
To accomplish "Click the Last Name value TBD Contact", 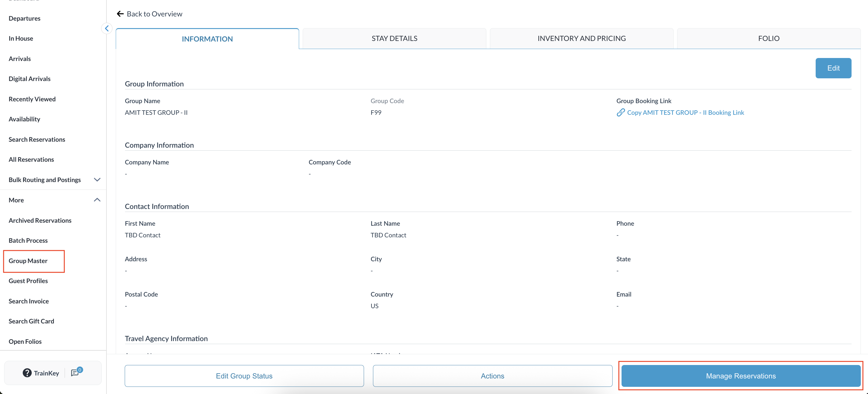I will coord(388,235).
